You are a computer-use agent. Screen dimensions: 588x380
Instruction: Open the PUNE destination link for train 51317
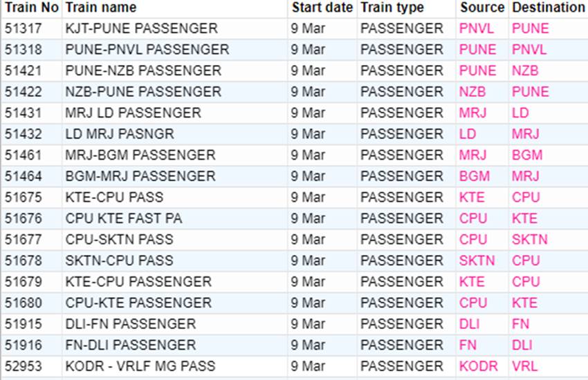point(531,28)
